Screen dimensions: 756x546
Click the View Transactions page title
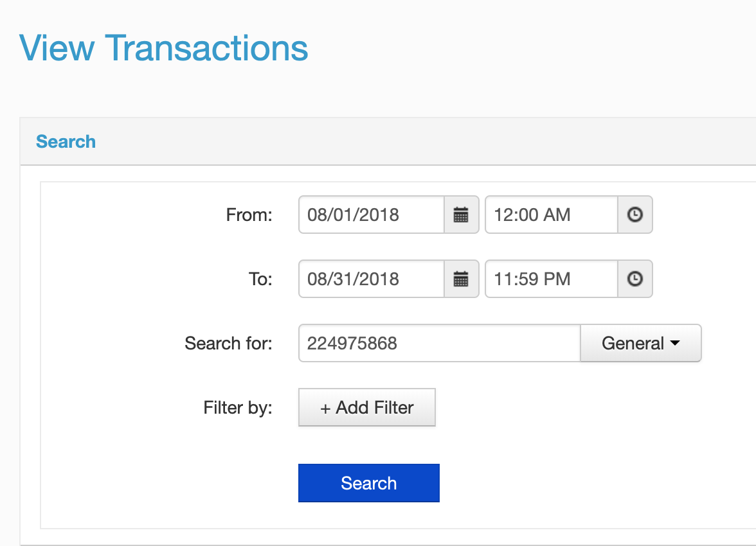pos(164,48)
